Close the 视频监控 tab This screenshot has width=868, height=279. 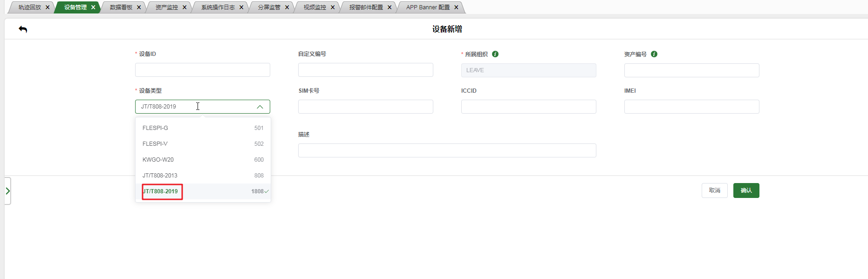point(333,7)
